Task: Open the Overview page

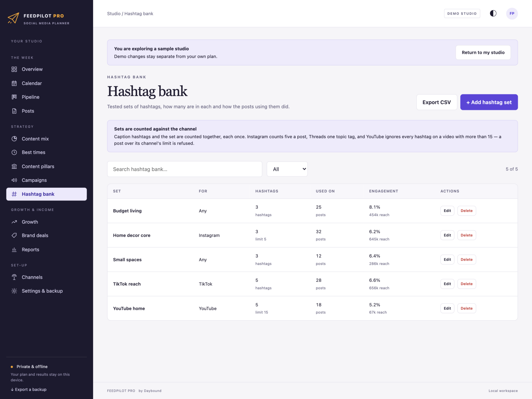Action: click(47, 69)
